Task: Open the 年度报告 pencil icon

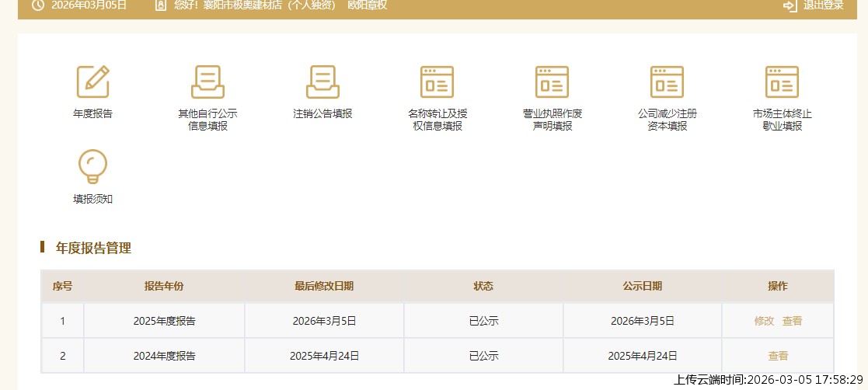Action: [92, 82]
